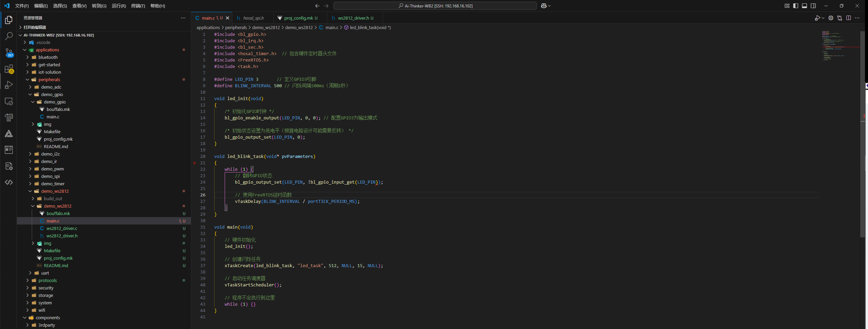868x329 pixels.
Task: Open the Copilot dropdown arrow in title bar
Action: (x=549, y=6)
